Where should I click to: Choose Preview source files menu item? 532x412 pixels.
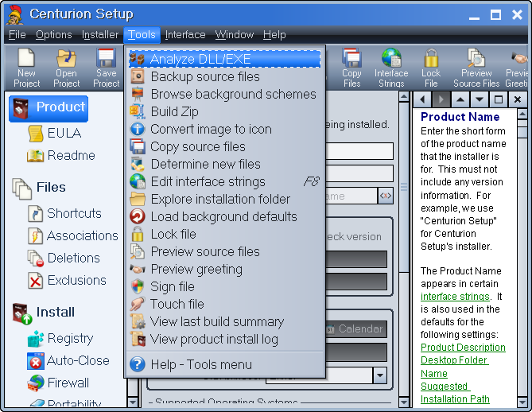click(224, 251)
